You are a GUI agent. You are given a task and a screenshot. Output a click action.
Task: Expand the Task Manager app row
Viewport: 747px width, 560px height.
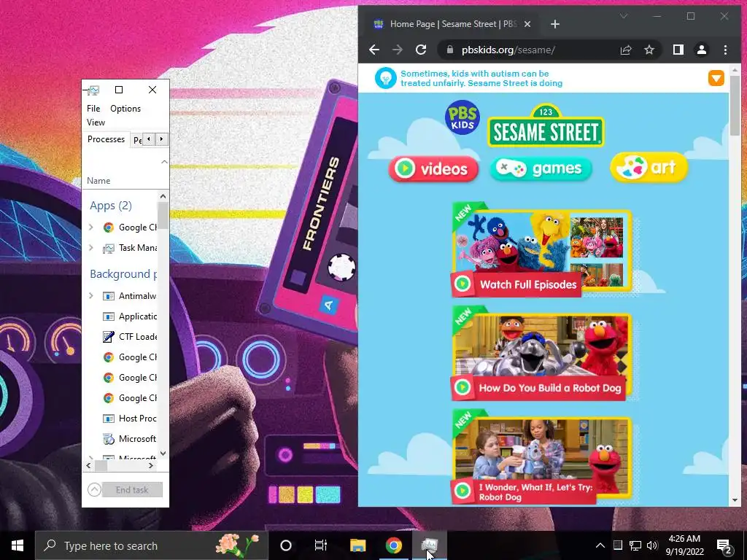91,248
